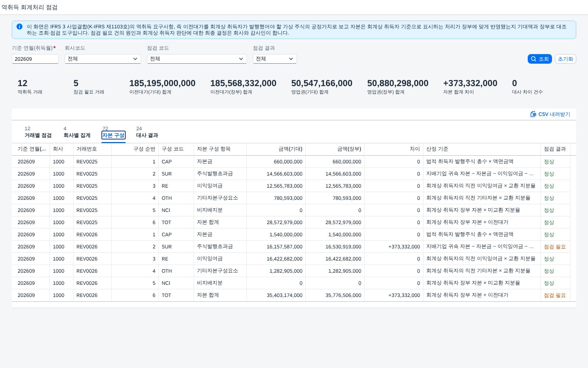
Task: Click the 5 점검 필요 거래 KPI
Action: click(x=89, y=87)
